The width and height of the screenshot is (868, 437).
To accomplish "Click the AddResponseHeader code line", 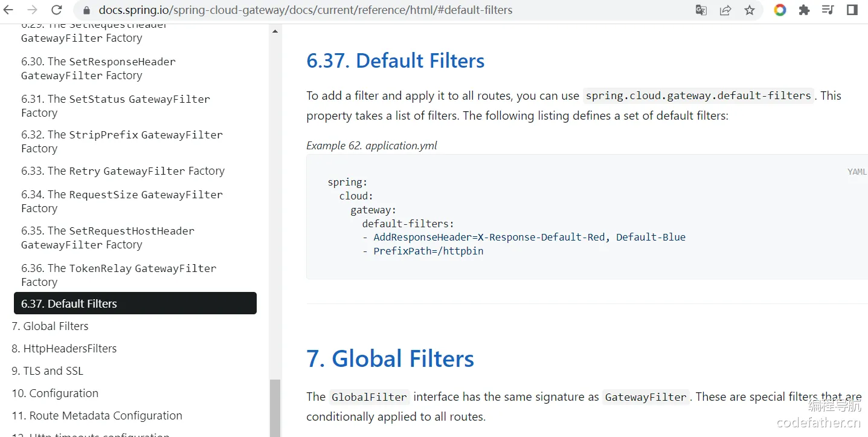I will (524, 237).
